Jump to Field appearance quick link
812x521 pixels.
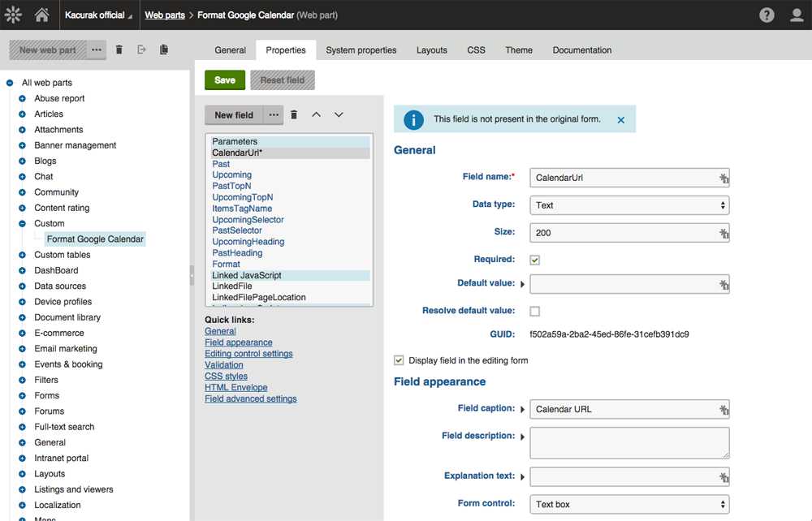(x=238, y=342)
